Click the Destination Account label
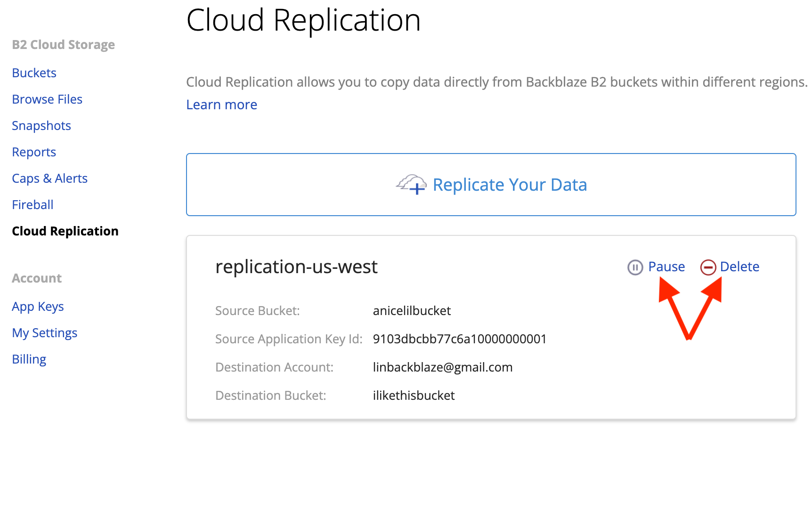Screen dimensions: 812x526 [x=275, y=367]
